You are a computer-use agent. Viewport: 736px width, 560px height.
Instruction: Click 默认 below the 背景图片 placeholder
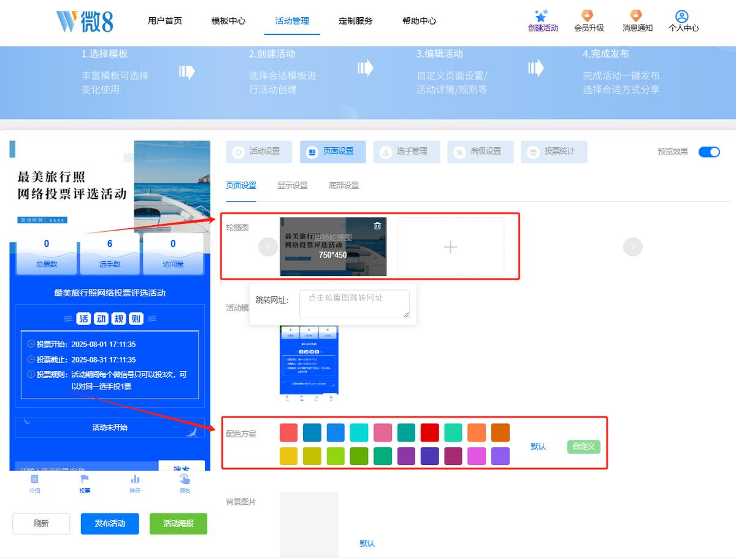tap(367, 543)
